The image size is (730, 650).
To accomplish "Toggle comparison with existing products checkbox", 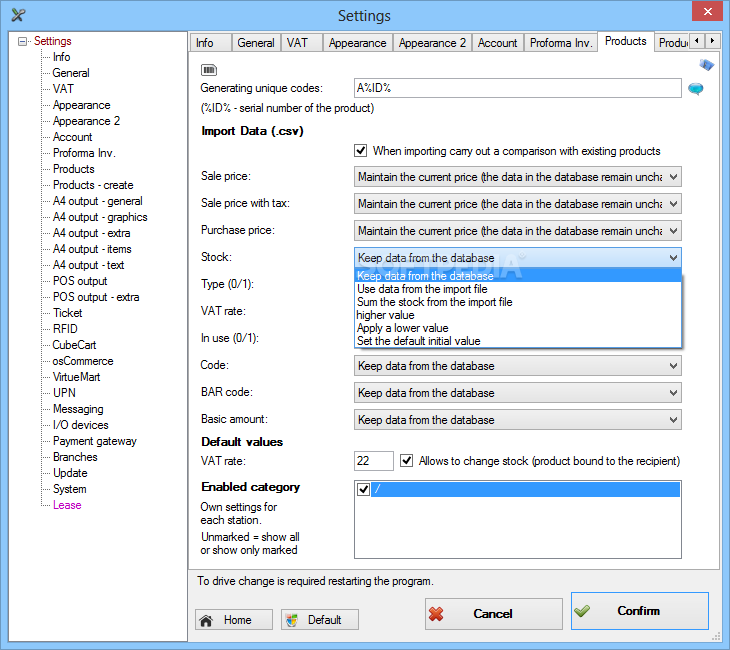I will 360,151.
